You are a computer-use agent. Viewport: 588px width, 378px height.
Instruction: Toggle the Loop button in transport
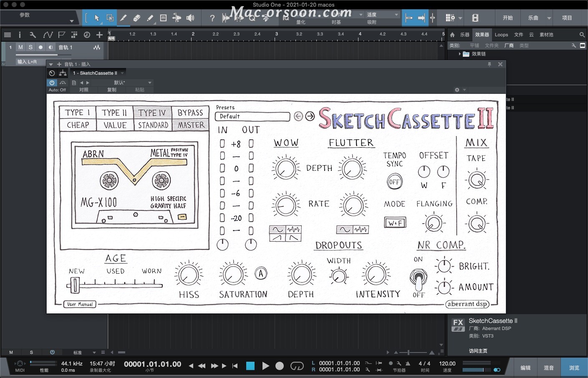(x=297, y=366)
